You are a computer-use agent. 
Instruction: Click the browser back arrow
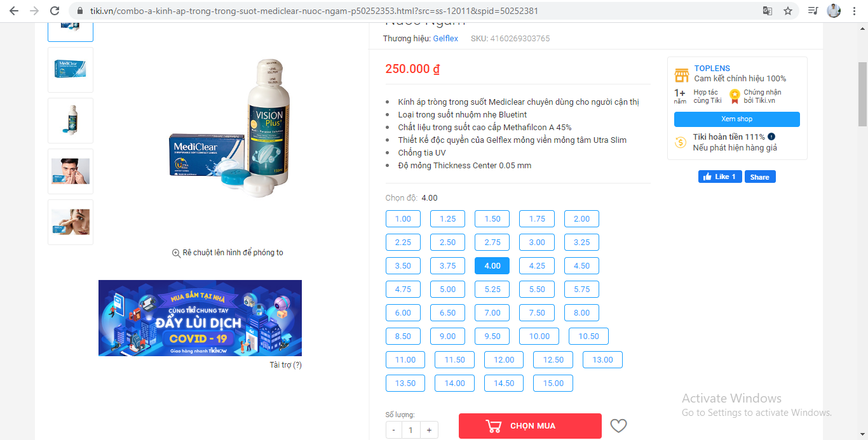click(14, 11)
